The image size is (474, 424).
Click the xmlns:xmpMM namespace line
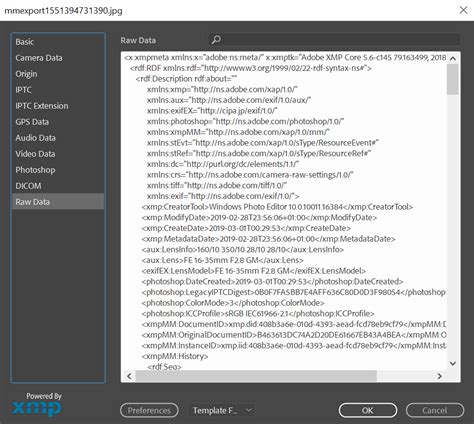click(238, 132)
